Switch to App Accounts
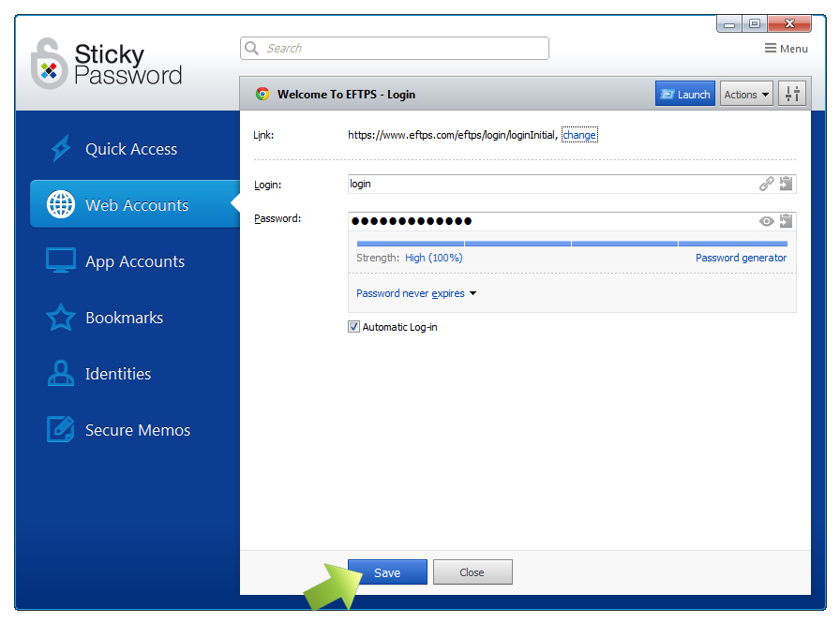Screen dimensions: 840x623 [x=135, y=260]
